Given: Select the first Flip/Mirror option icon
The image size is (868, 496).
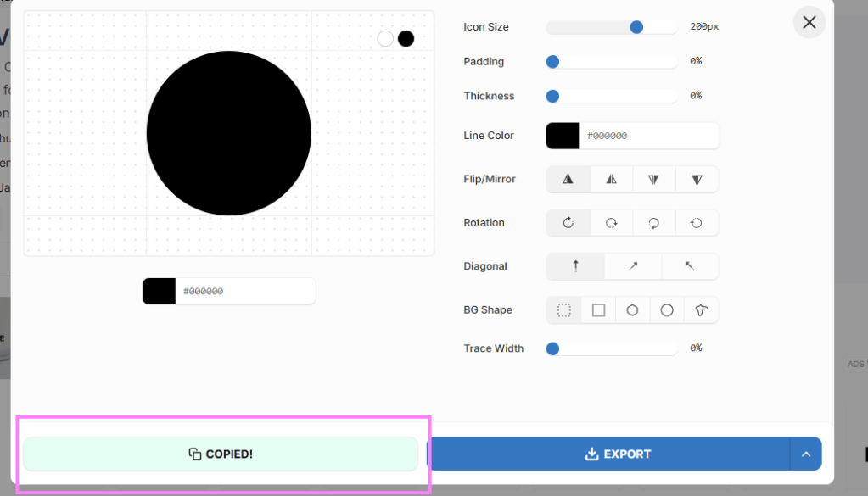Looking at the screenshot, I should tap(568, 179).
